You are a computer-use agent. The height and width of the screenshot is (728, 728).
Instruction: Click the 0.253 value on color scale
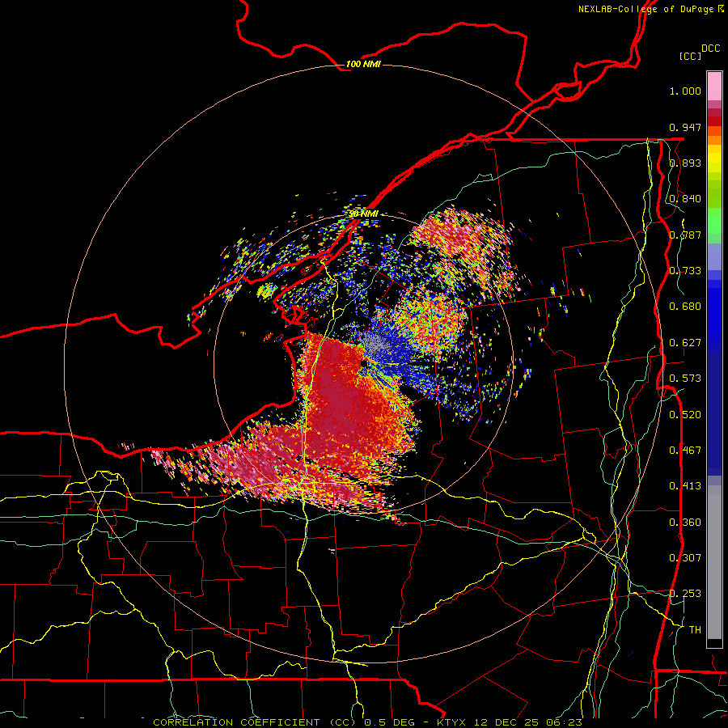685,594
